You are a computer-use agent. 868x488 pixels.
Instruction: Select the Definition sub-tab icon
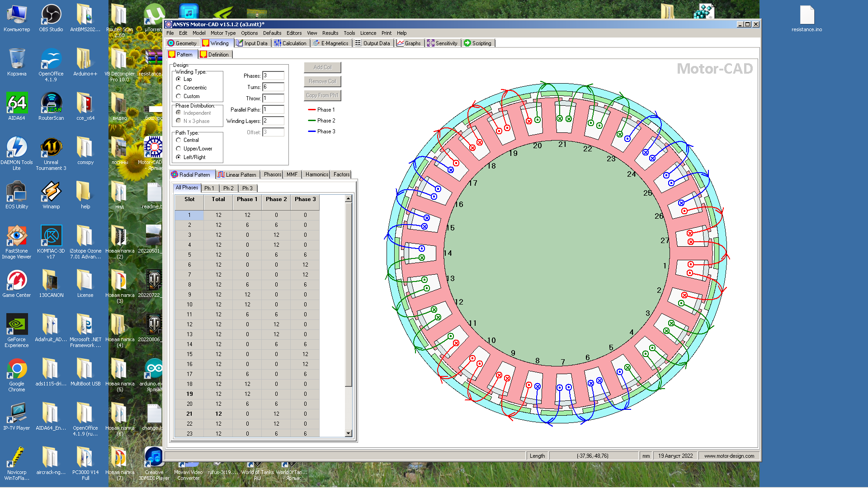coord(203,55)
